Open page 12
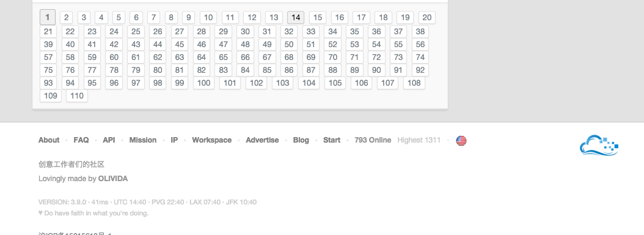The height and width of the screenshot is (235, 644). 252,18
